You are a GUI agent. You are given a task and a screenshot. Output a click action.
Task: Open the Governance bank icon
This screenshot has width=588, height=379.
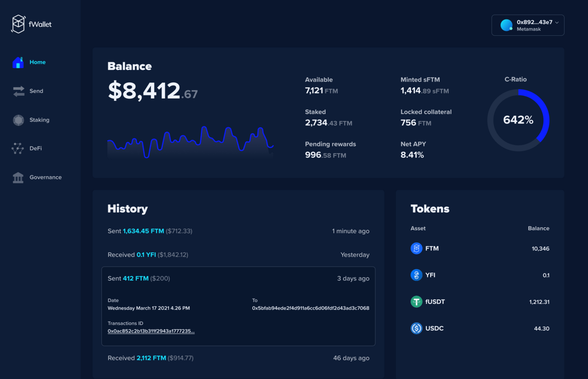tap(18, 177)
